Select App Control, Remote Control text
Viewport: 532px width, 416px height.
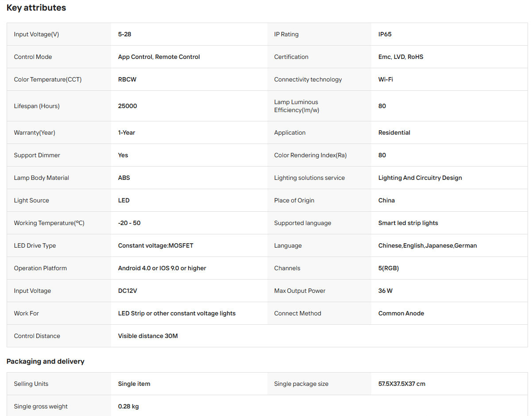159,57
